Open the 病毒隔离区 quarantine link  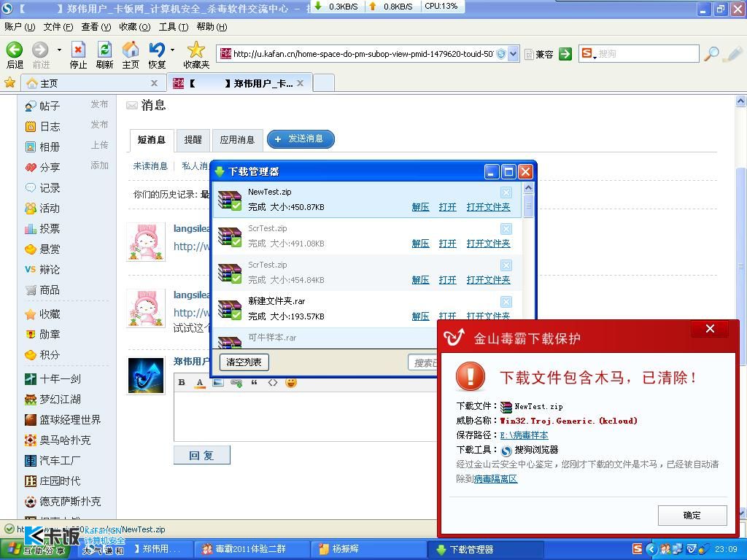click(x=495, y=479)
